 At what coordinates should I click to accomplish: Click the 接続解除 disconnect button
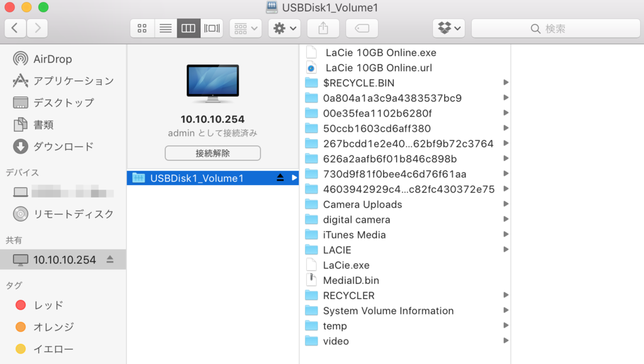point(213,153)
